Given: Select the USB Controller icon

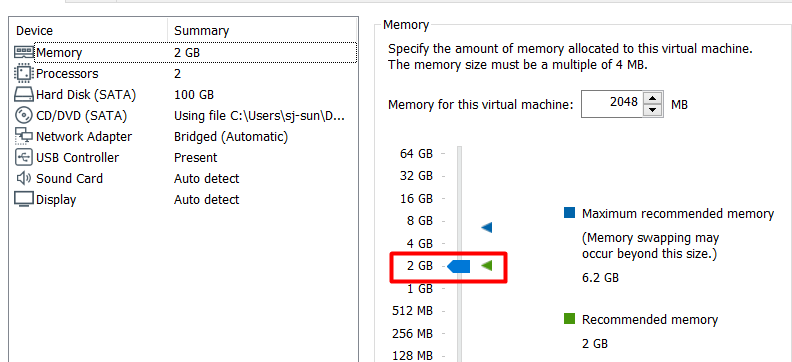Looking at the screenshot, I should tap(24, 158).
